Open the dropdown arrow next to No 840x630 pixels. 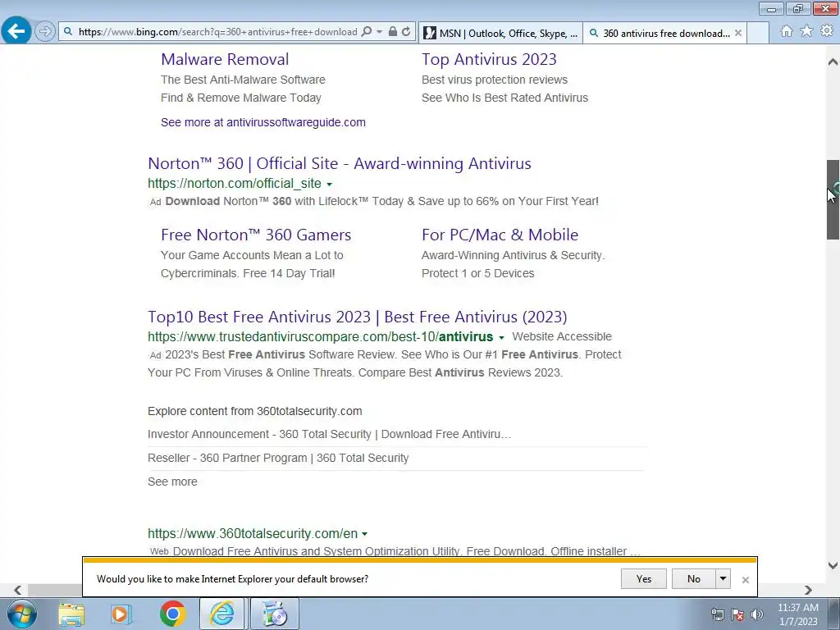tap(723, 578)
